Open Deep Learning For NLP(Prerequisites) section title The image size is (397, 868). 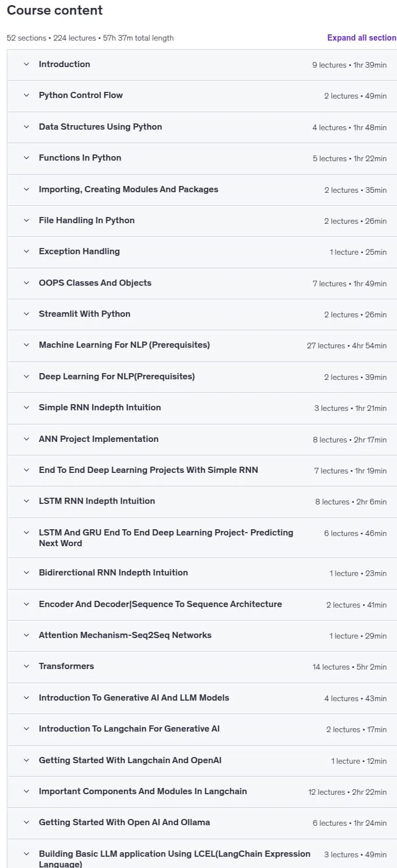click(117, 377)
